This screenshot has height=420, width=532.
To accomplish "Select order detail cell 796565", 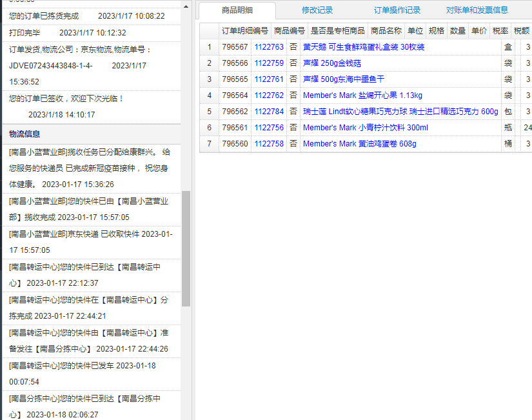I will coord(235,79).
